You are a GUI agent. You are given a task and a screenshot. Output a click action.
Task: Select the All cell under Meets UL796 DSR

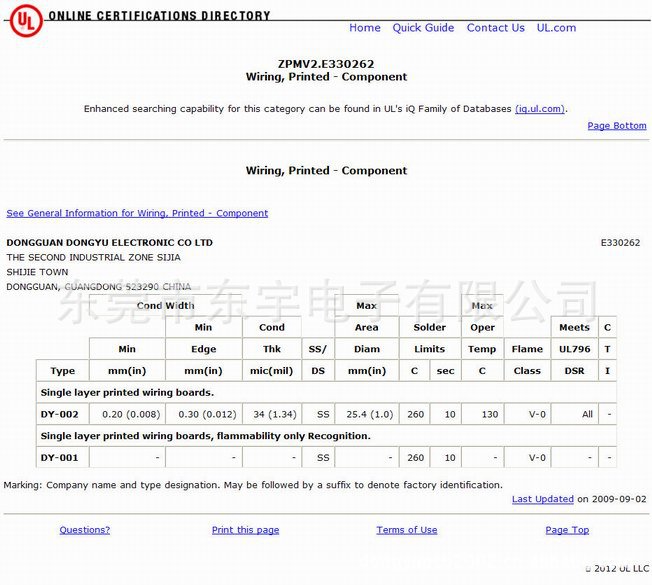pos(575,414)
